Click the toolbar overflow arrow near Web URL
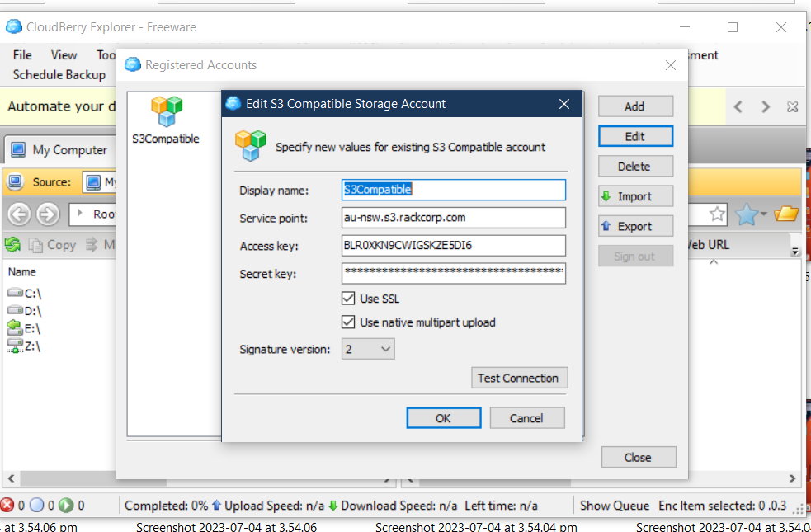811x532 pixels. point(795,252)
